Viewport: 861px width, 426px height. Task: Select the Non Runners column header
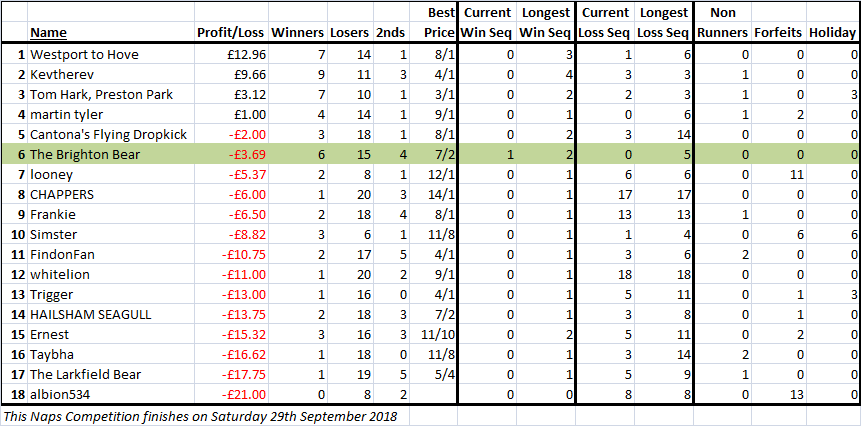(723, 23)
